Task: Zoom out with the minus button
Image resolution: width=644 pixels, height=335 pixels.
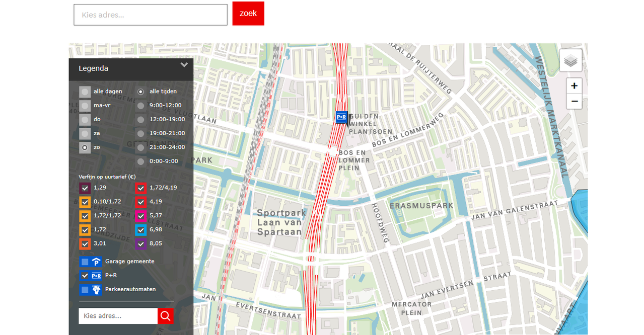Action: 574,102
